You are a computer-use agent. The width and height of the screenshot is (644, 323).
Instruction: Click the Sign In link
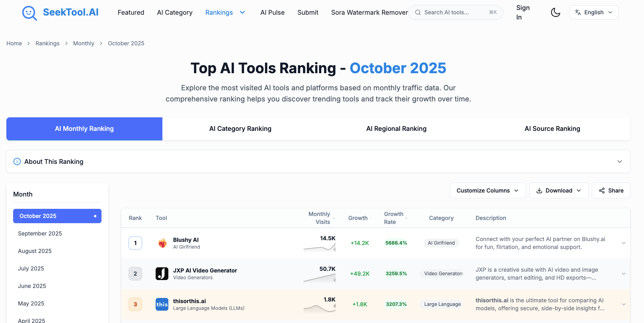tap(523, 12)
